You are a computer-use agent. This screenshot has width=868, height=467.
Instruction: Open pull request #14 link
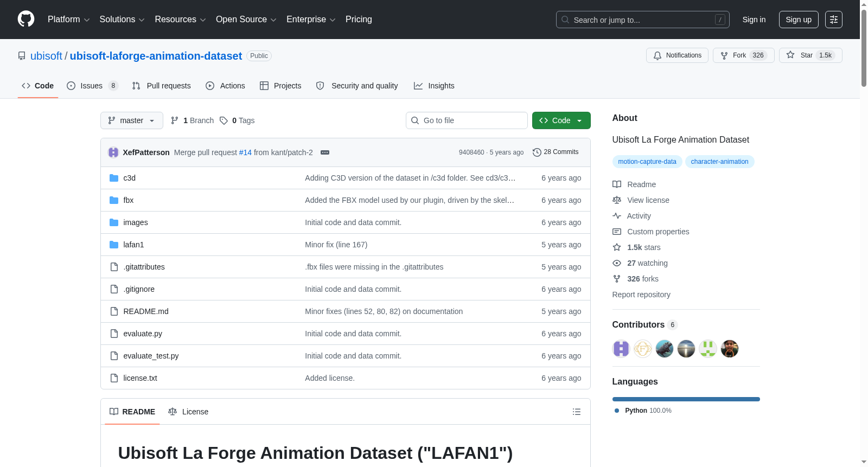(x=245, y=152)
